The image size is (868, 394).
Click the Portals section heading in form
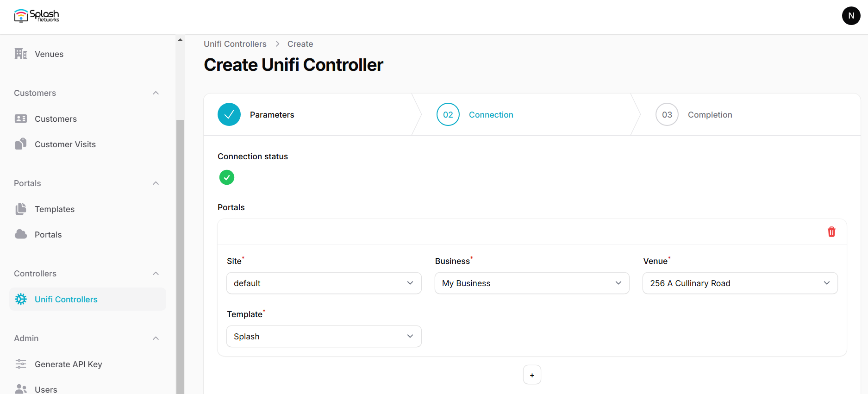pyautogui.click(x=231, y=207)
